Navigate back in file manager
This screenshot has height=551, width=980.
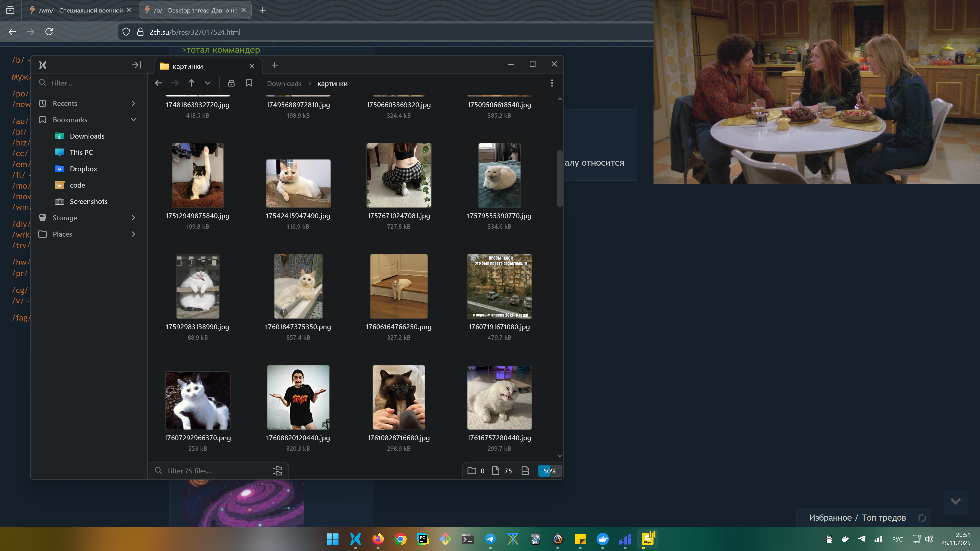pyautogui.click(x=159, y=83)
